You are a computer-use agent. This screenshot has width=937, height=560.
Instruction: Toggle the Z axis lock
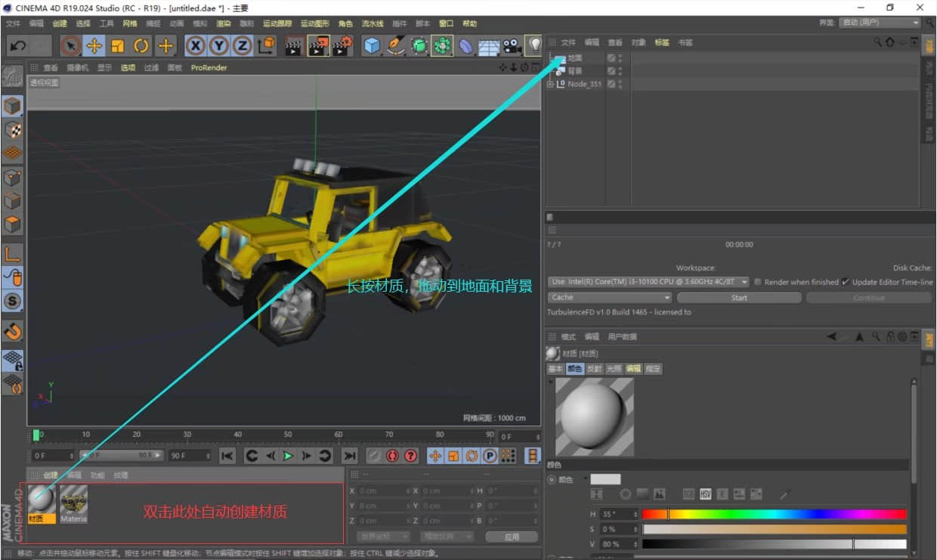pyautogui.click(x=243, y=46)
